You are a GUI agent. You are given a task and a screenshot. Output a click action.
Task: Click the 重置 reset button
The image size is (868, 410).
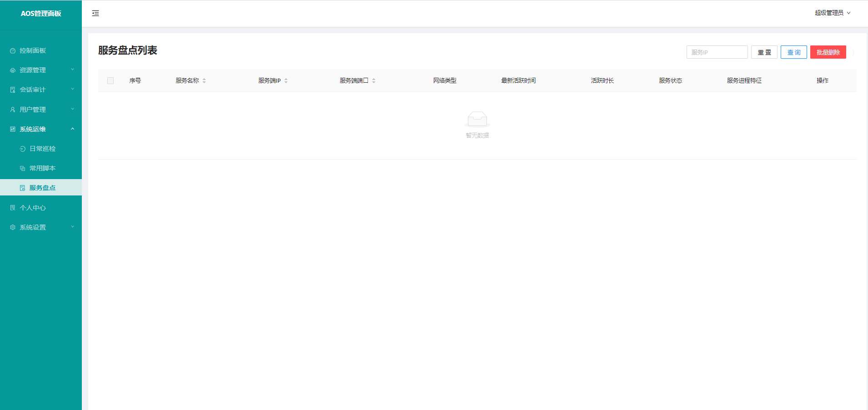pyautogui.click(x=764, y=52)
